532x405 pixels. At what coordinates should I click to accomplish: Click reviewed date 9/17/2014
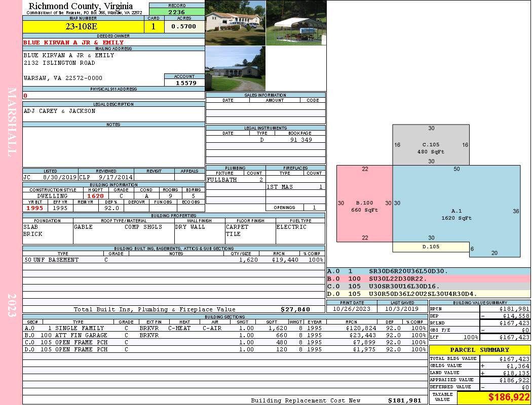point(116,177)
